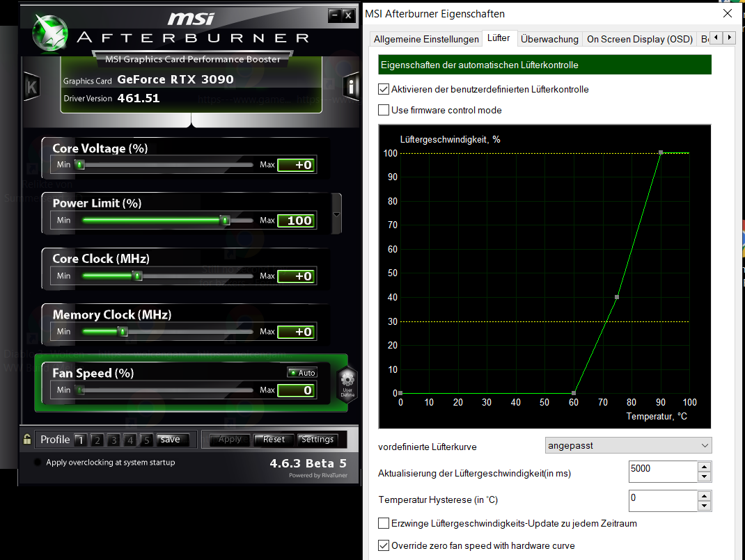The image size is (745, 560).
Task: Click the Temperatur Hysterese input field
Action: point(664,501)
